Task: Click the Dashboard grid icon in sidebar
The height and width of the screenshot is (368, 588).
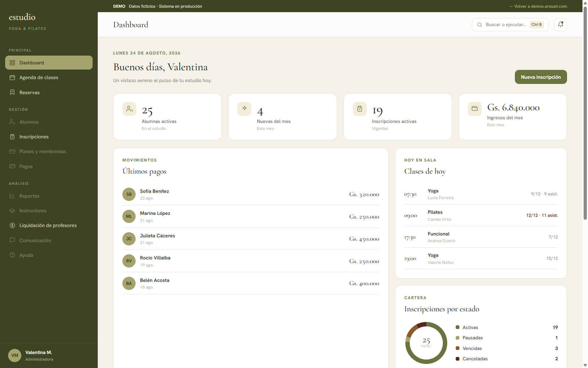Action: point(12,63)
